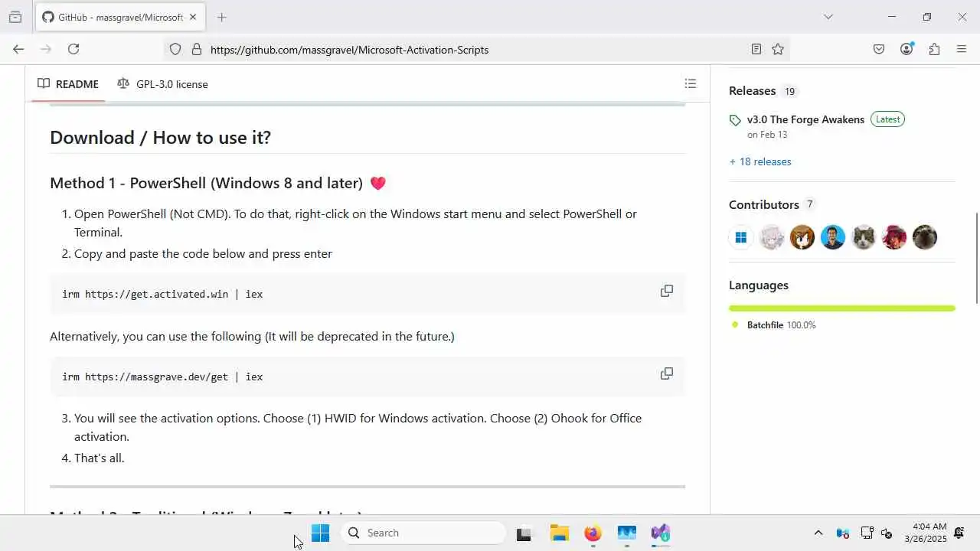Click the Method 1 - PowerShell heading
Viewport: 980px width, 551px height.
coord(206,183)
